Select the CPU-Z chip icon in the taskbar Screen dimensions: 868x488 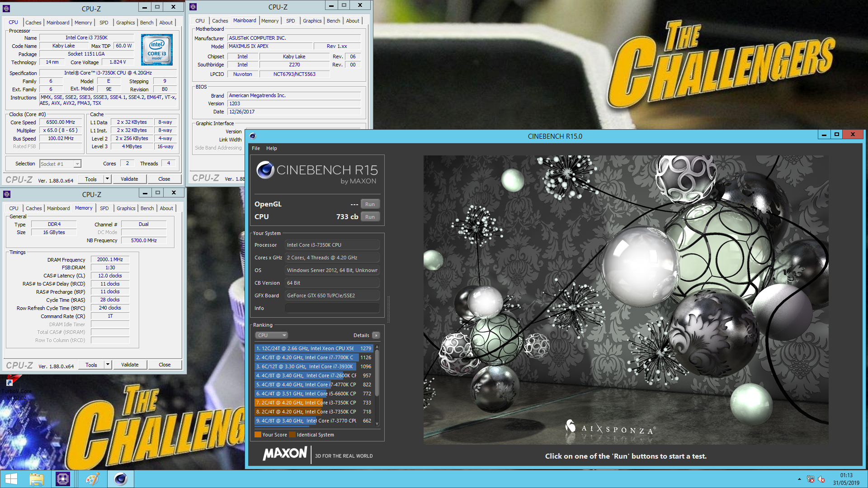click(x=63, y=479)
